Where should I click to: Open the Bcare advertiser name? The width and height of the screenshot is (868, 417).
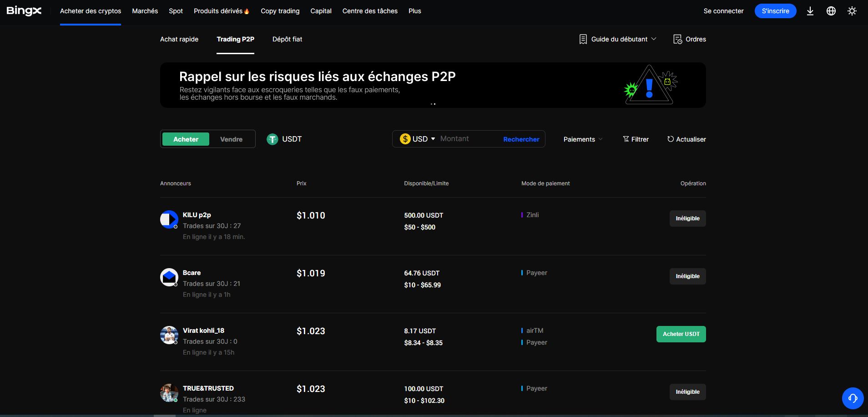(192, 273)
